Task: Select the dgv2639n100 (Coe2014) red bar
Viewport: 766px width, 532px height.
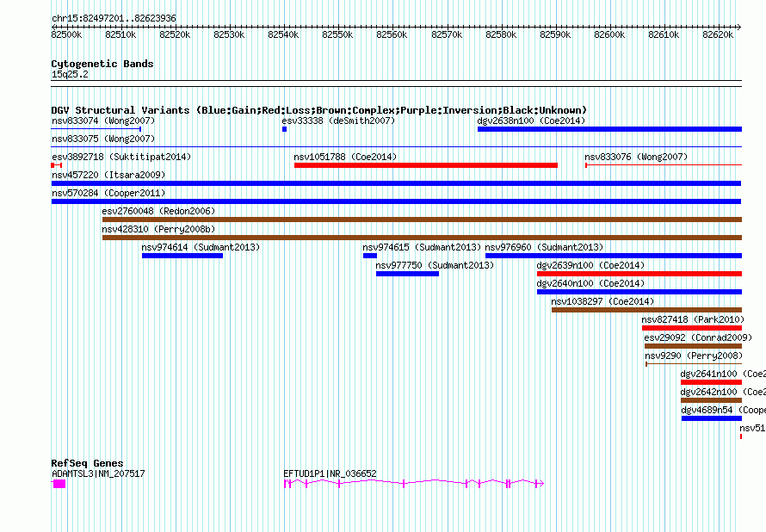Action: [x=639, y=274]
